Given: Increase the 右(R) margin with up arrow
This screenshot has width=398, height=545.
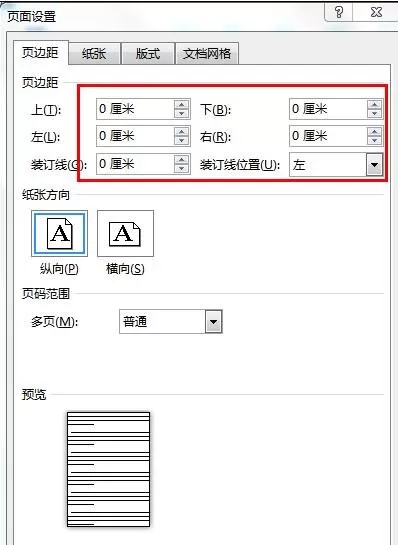Looking at the screenshot, I should point(374,131).
